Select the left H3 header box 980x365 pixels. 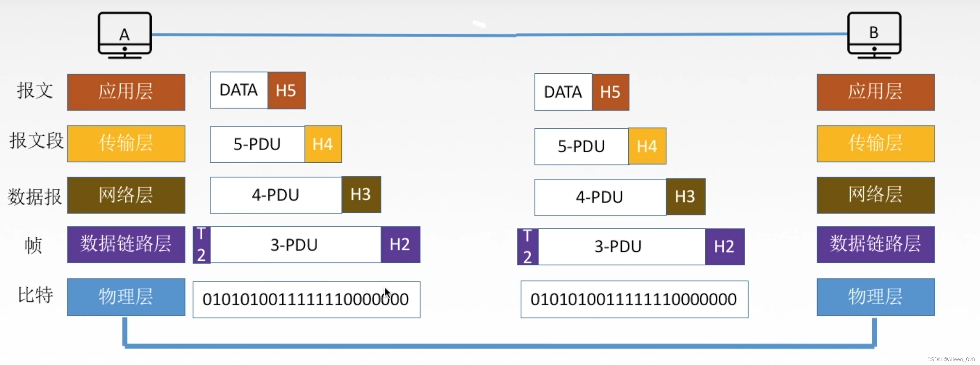[x=361, y=195]
